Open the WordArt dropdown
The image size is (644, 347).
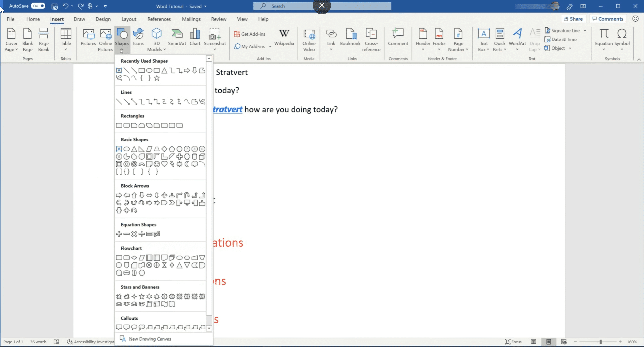tap(517, 49)
